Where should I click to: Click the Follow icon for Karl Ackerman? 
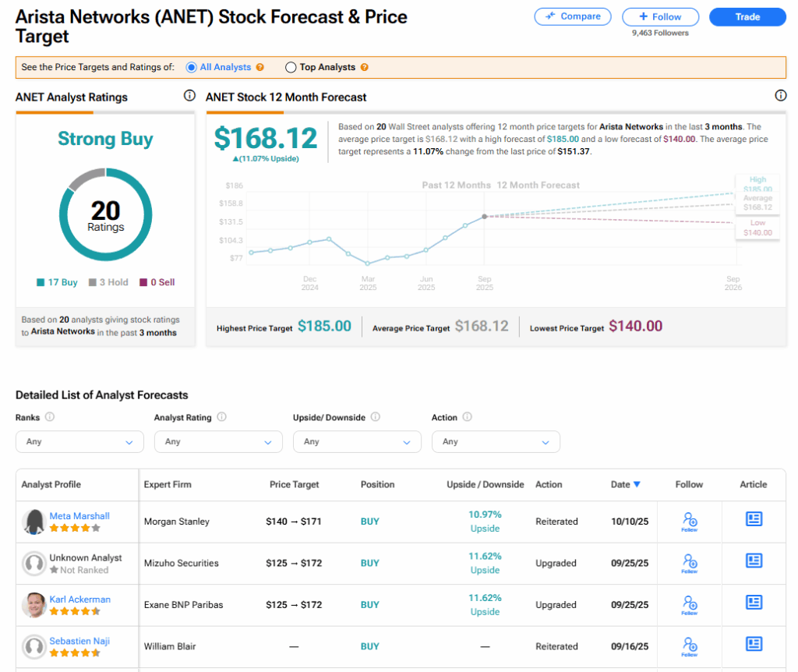pyautogui.click(x=689, y=604)
